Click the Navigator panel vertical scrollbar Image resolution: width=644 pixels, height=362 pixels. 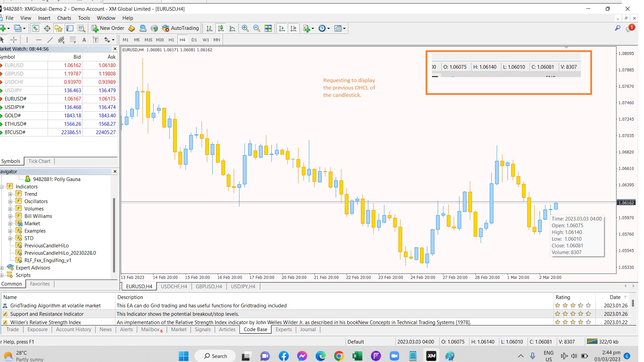point(114,235)
